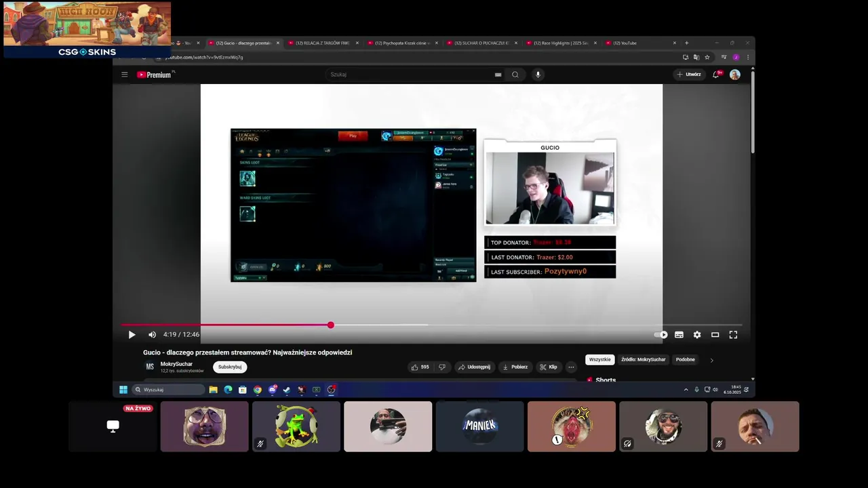The height and width of the screenshot is (488, 868).
Task: Open the system tray volume control
Action: tap(715, 390)
